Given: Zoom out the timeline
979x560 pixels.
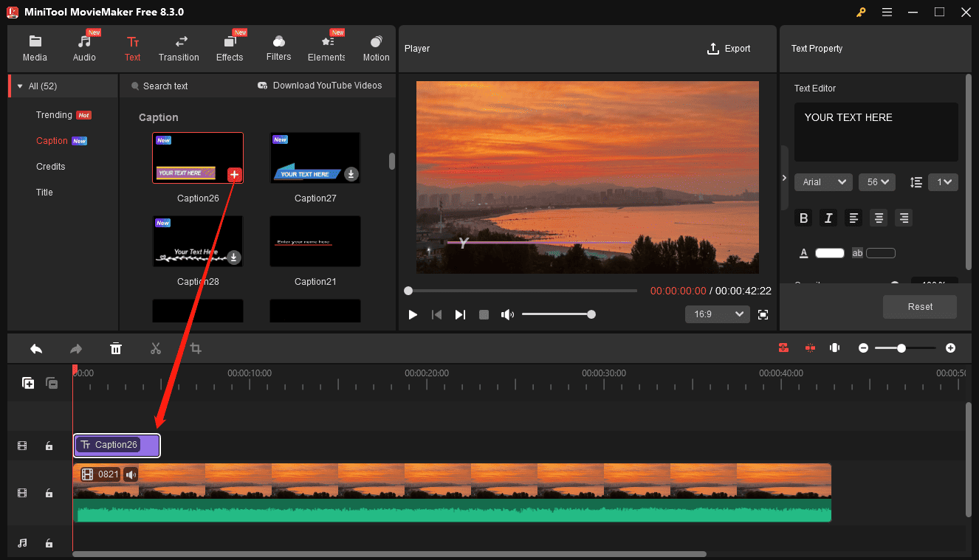Looking at the screenshot, I should click(x=863, y=348).
